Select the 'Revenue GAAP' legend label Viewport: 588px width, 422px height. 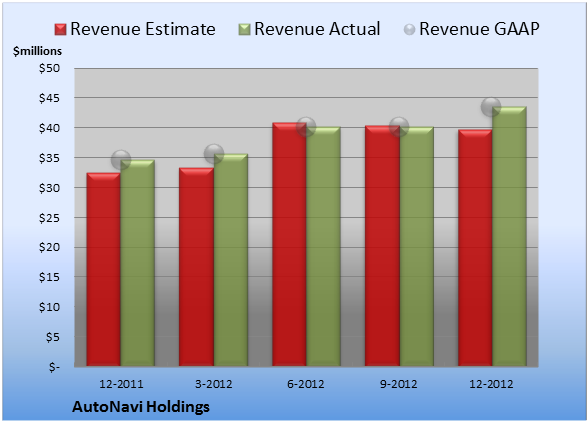[x=479, y=29]
